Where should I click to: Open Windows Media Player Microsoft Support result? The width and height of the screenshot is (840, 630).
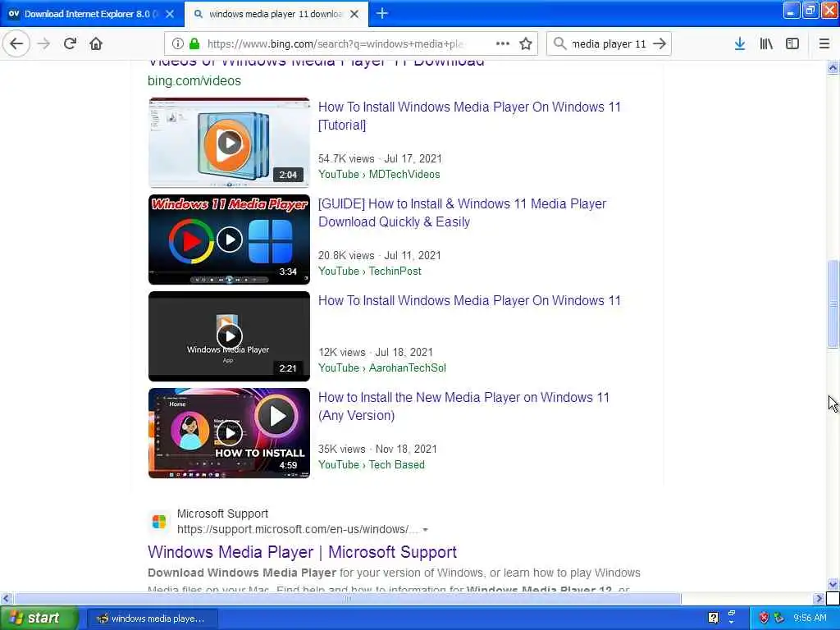coord(302,552)
